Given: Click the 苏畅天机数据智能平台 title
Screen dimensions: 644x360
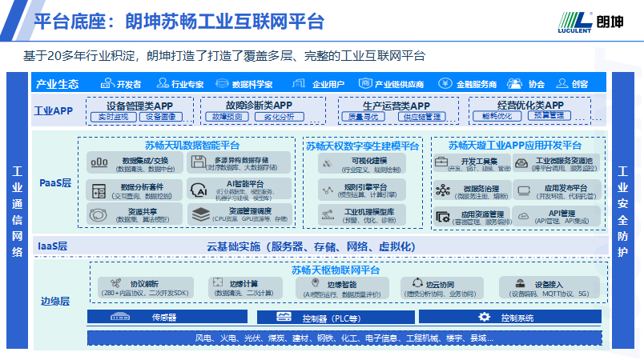Looking at the screenshot, I should [192, 145].
